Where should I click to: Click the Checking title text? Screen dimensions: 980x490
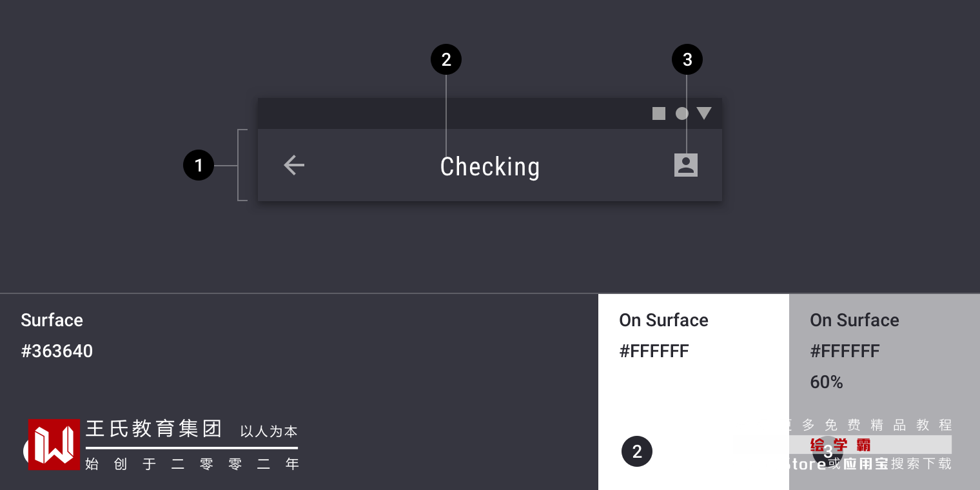(x=490, y=167)
